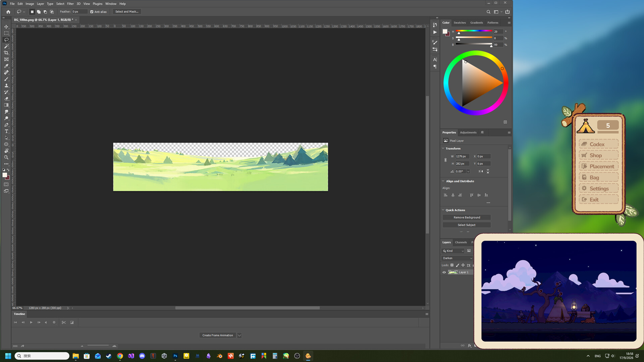Toggle the pixel layer filter icon
The image size is (644, 362).
(x=469, y=251)
